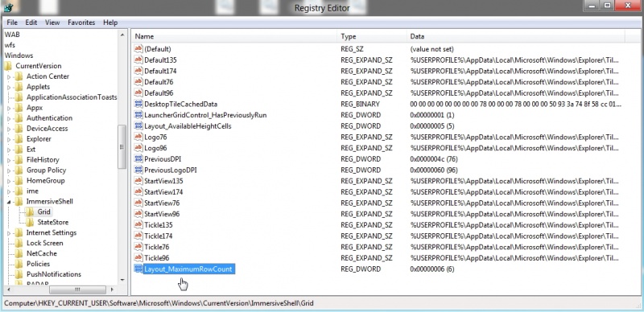Viewport: 644px width, 312px height.
Task: Click the Logo76 string value icon
Action: click(138, 137)
